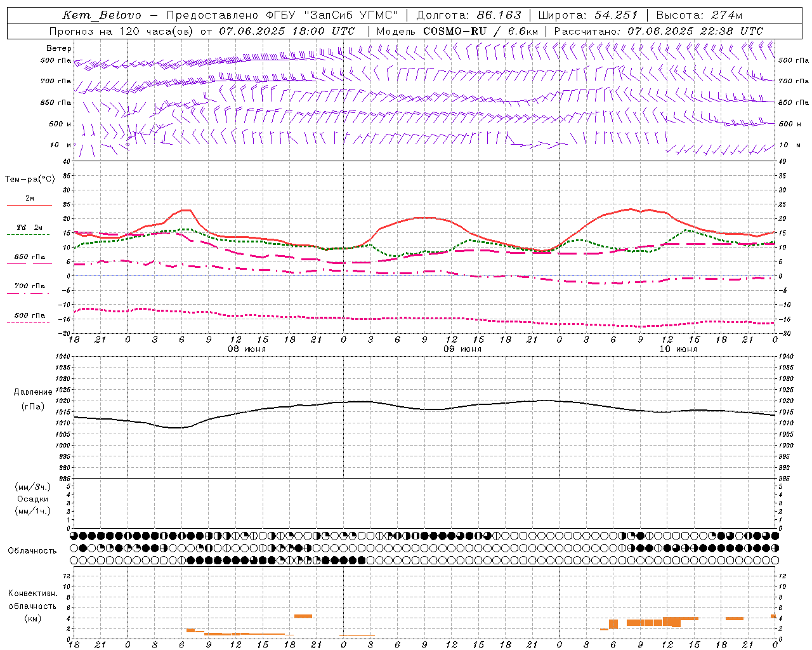812x650 pixels.
Task: Select the 'Прогноз на 120 часа(ов)' forecast text
Action: tap(122, 31)
